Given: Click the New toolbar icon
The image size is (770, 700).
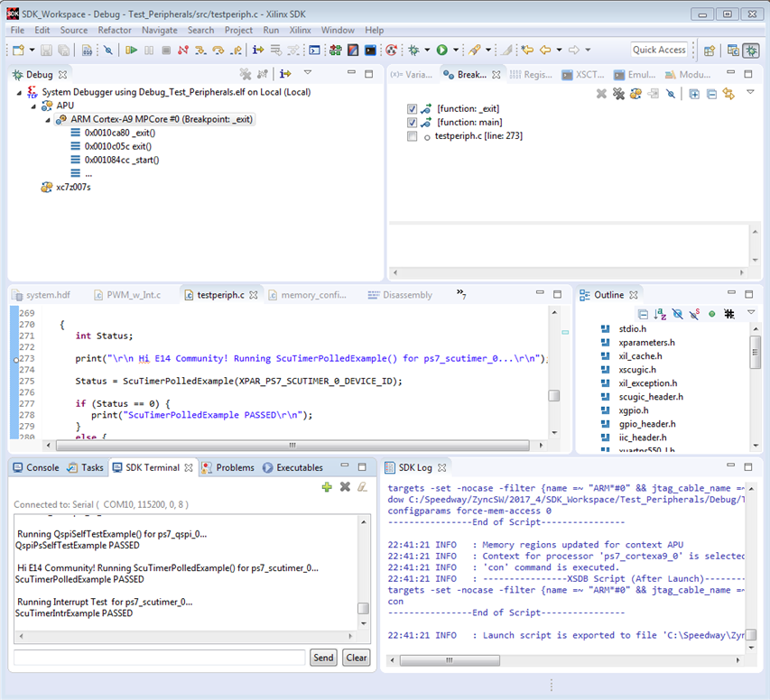Looking at the screenshot, I should [x=19, y=50].
